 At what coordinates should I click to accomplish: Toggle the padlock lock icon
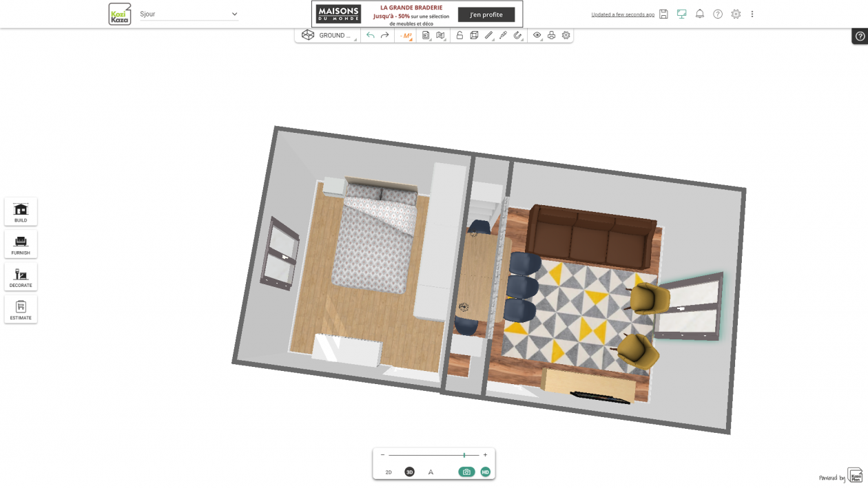459,36
